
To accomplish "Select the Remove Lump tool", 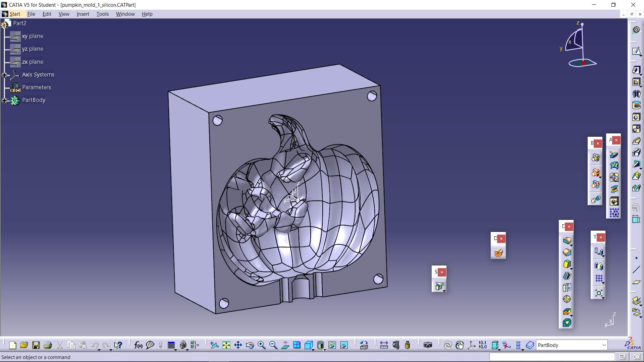I will click(596, 200).
